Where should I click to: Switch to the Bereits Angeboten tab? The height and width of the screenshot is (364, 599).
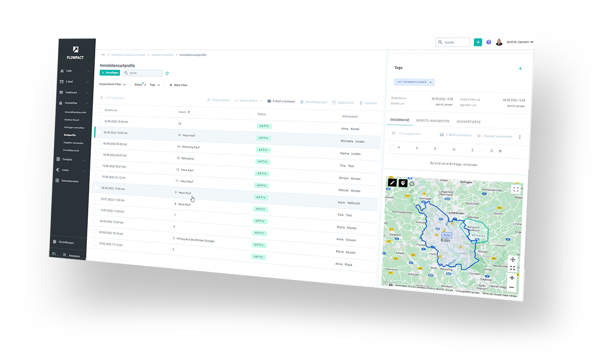coord(433,121)
